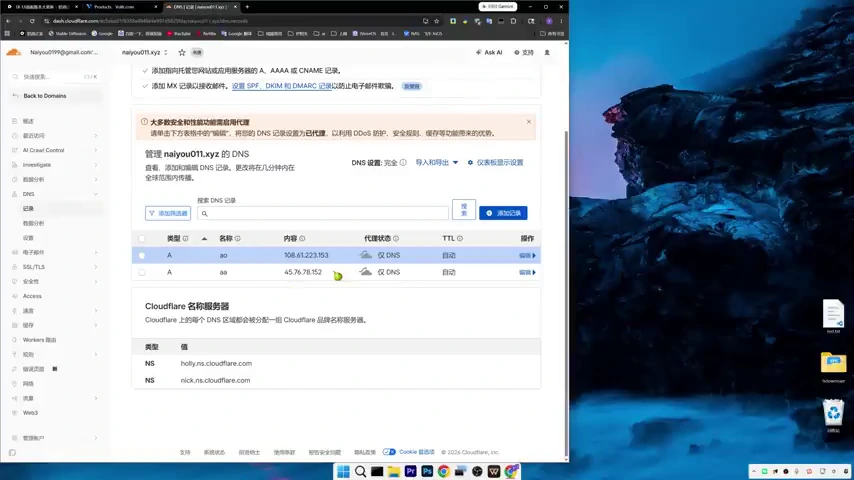
Task: Open Recycle Bin on desktop
Action: click(833, 415)
